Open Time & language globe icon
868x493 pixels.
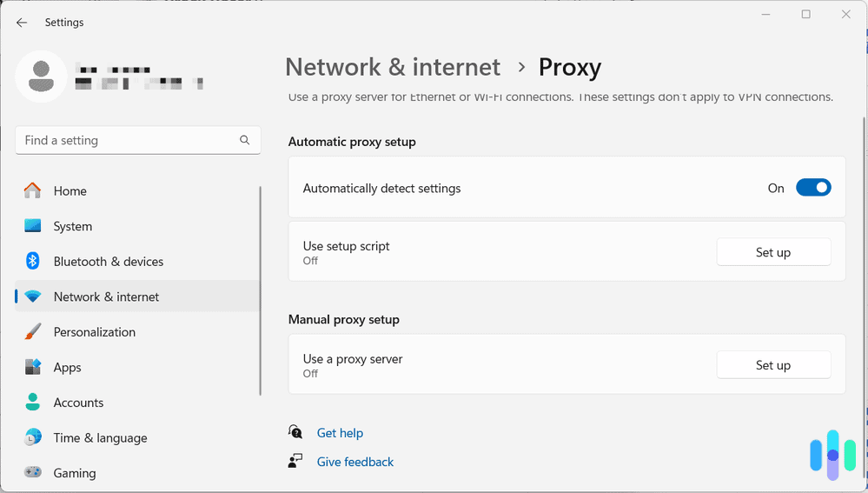[33, 437]
